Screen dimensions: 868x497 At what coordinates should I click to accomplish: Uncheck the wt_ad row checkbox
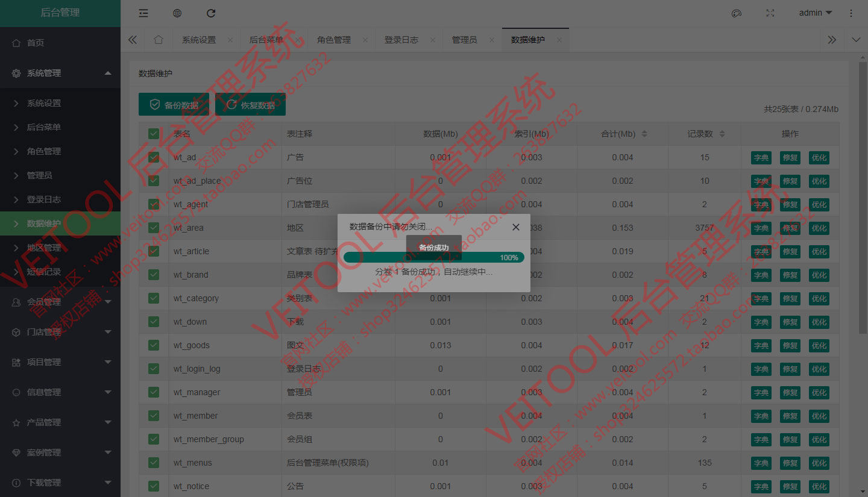click(154, 157)
